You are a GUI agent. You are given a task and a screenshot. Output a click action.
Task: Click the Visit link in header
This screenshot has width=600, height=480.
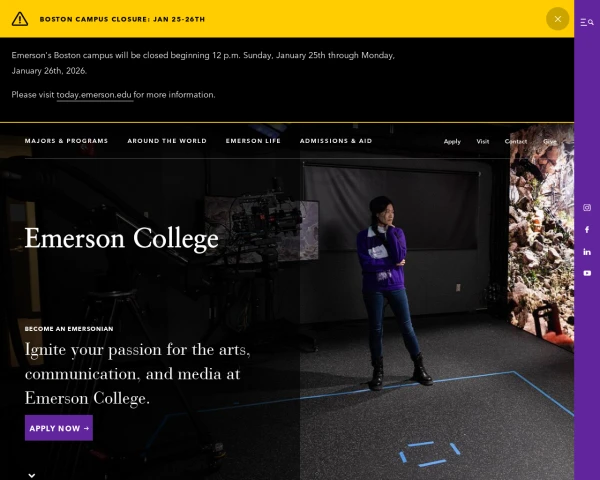pos(483,142)
